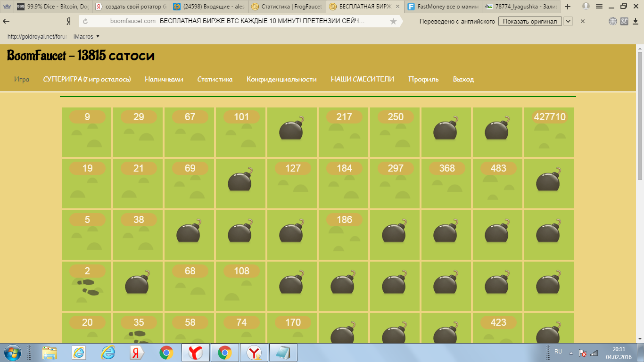Close the translation bar with the X
The width and height of the screenshot is (644, 362).
[582, 21]
